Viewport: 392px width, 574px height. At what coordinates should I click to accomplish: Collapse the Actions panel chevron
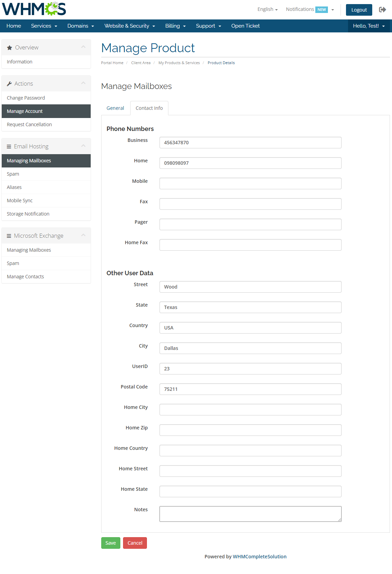[83, 83]
